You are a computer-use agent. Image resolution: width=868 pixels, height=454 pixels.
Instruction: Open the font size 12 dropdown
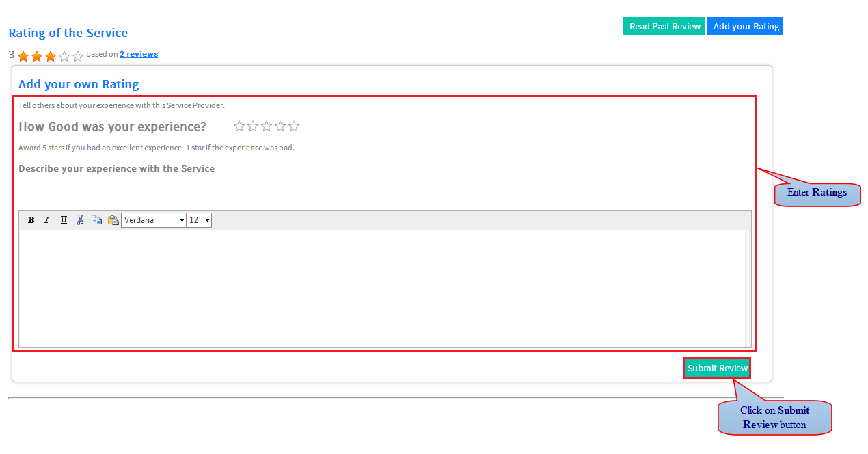tap(200, 220)
